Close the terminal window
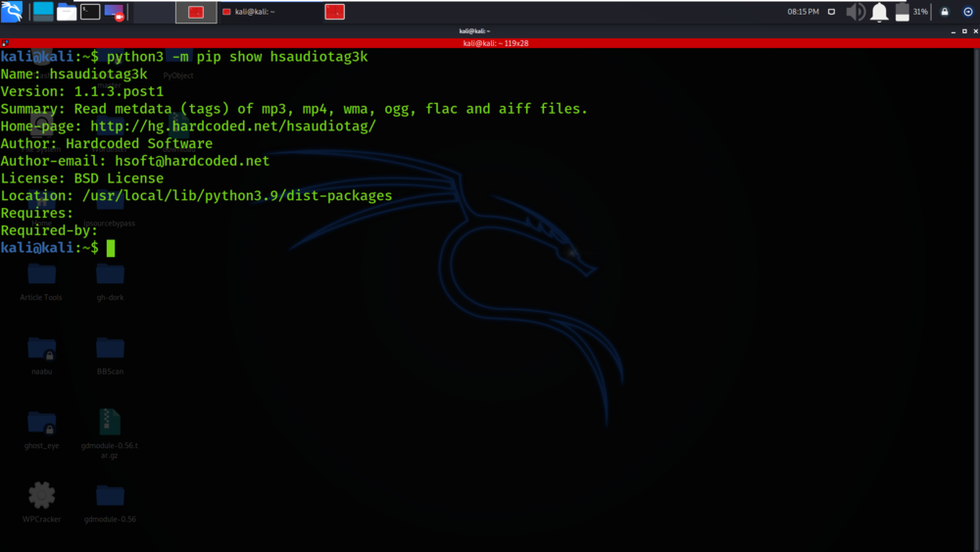This screenshot has height=552, width=980. pos(975,31)
